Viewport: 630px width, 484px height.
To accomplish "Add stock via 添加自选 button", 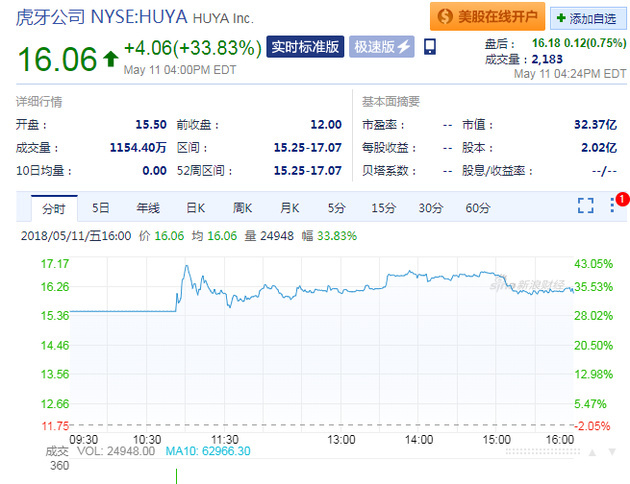I will pos(585,18).
